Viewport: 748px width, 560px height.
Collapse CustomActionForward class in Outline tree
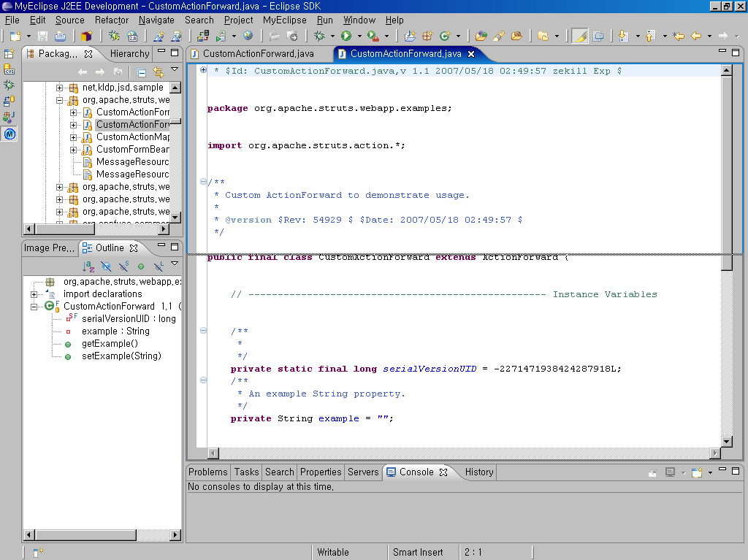tap(34, 307)
